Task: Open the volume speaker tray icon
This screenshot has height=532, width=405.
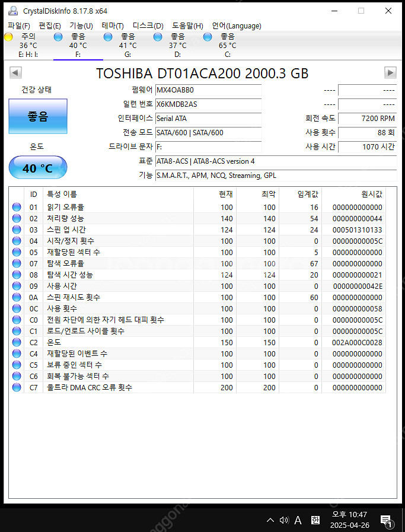Action: coord(284,520)
